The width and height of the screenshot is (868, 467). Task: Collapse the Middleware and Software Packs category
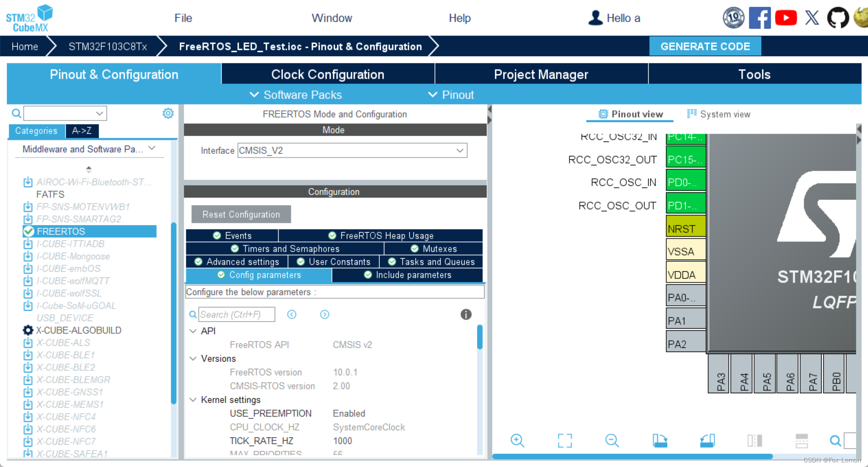[153, 149]
